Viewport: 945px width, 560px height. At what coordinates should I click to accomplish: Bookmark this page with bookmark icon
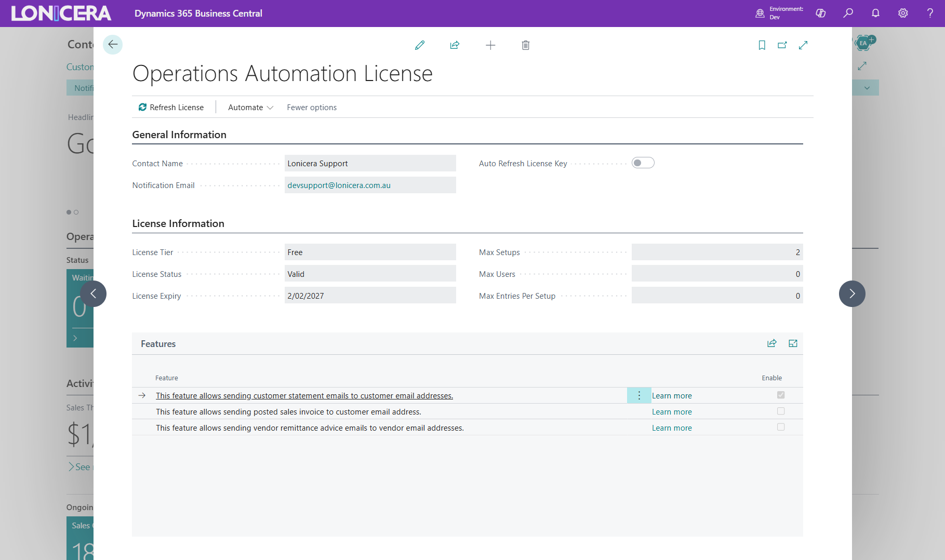pyautogui.click(x=762, y=45)
